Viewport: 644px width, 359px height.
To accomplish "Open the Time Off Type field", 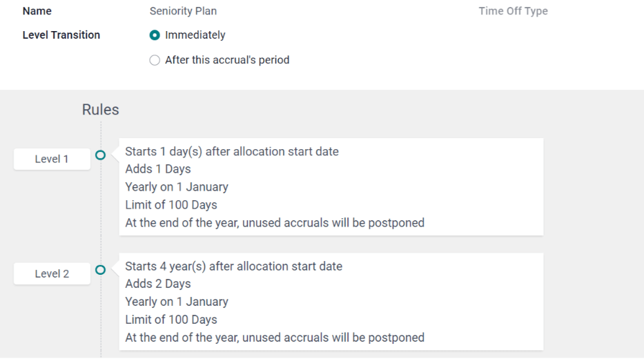I will [x=513, y=11].
